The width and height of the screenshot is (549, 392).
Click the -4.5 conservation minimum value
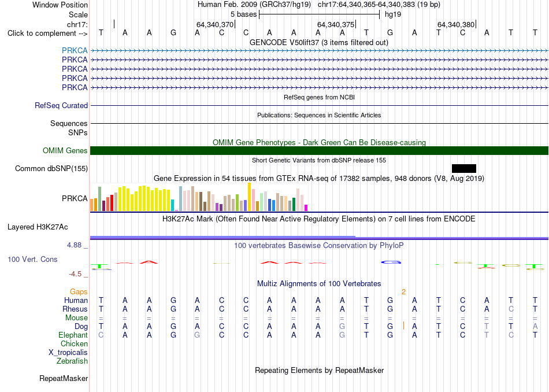coord(75,274)
